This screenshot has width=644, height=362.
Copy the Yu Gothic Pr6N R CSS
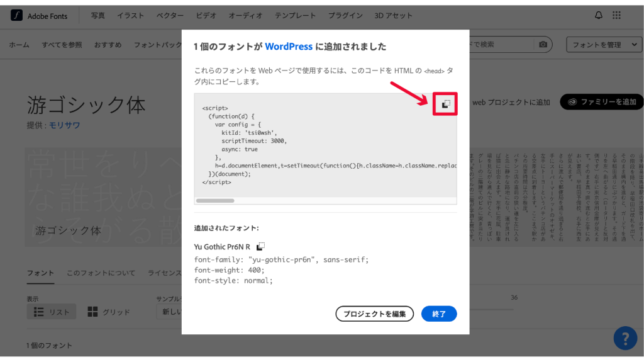tap(260, 246)
